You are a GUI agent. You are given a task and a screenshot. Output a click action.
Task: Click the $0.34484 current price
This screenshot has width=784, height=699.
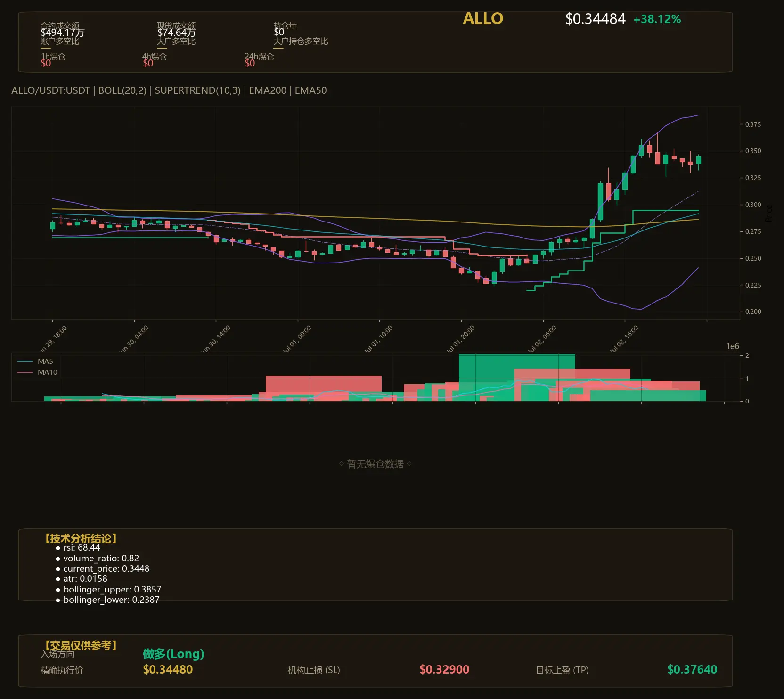tap(595, 19)
